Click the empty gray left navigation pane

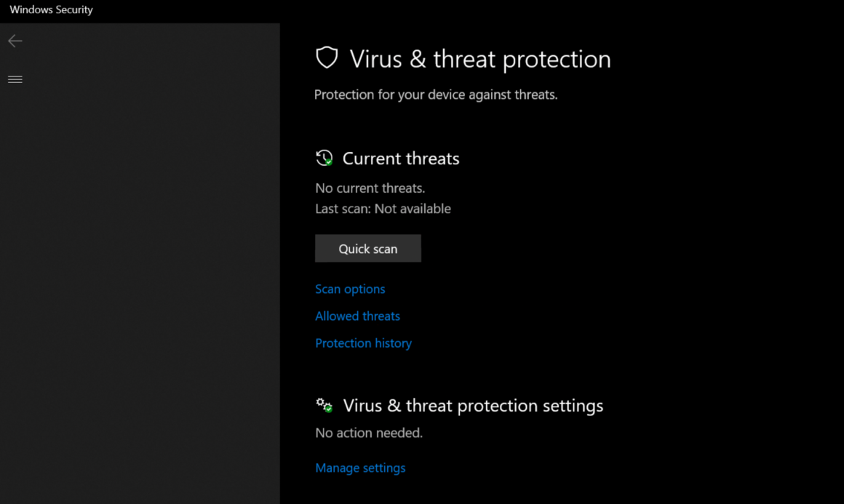coord(140,291)
